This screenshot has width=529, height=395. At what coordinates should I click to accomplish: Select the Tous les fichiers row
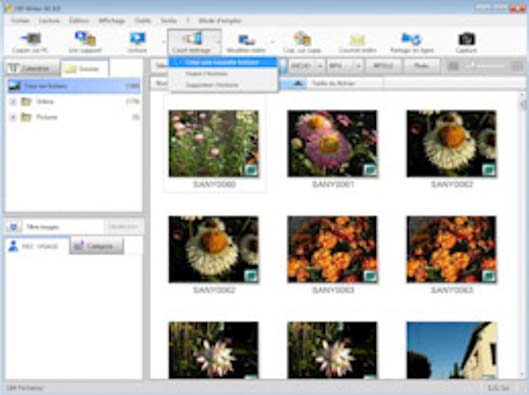click(74, 86)
